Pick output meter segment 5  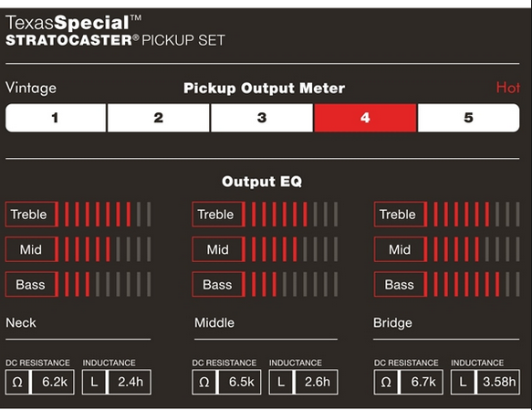[x=468, y=118]
